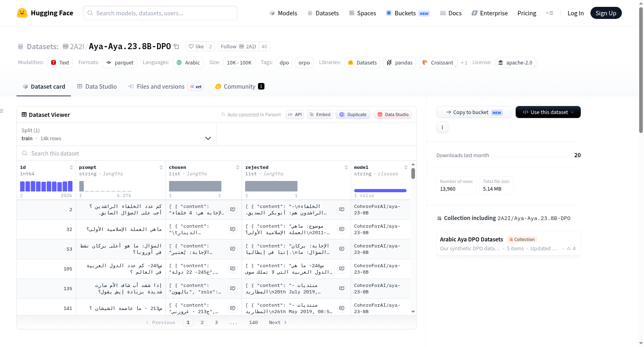Like the dataset with the heart button

(x=196, y=46)
